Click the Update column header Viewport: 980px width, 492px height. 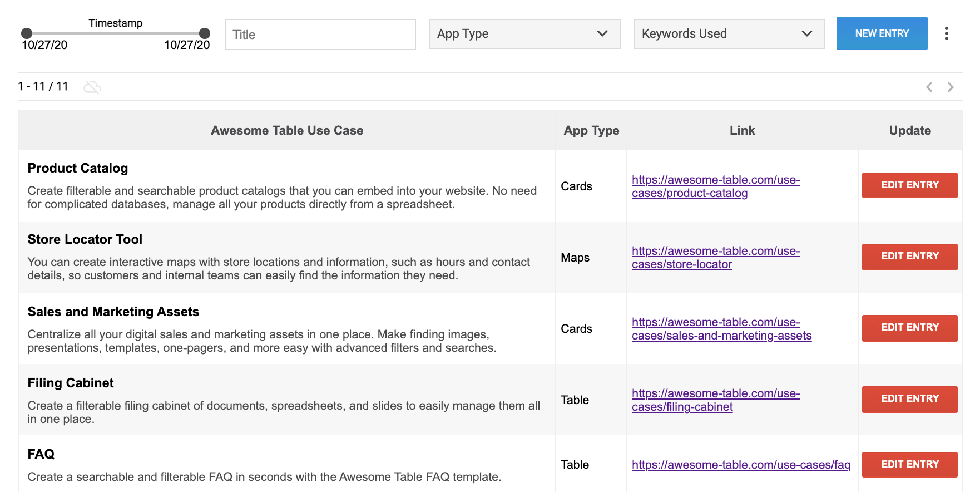909,130
